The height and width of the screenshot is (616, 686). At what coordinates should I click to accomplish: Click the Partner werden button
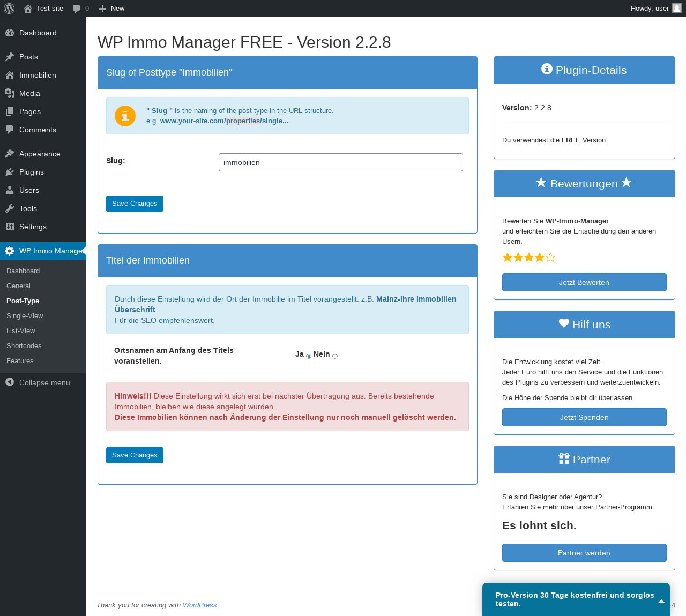[x=584, y=553]
